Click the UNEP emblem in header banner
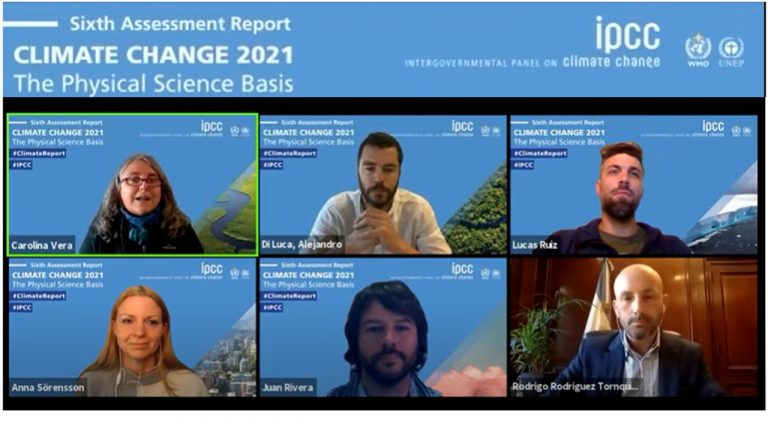The image size is (768, 432). [731, 52]
